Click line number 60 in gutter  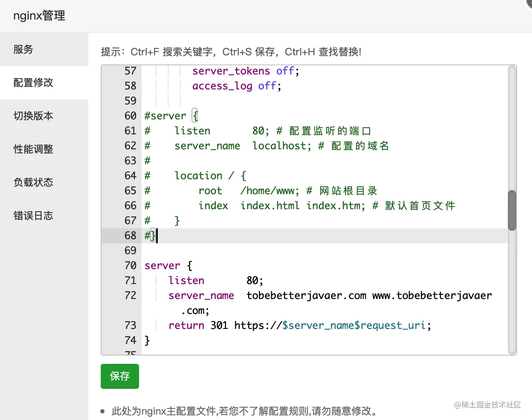[130, 116]
